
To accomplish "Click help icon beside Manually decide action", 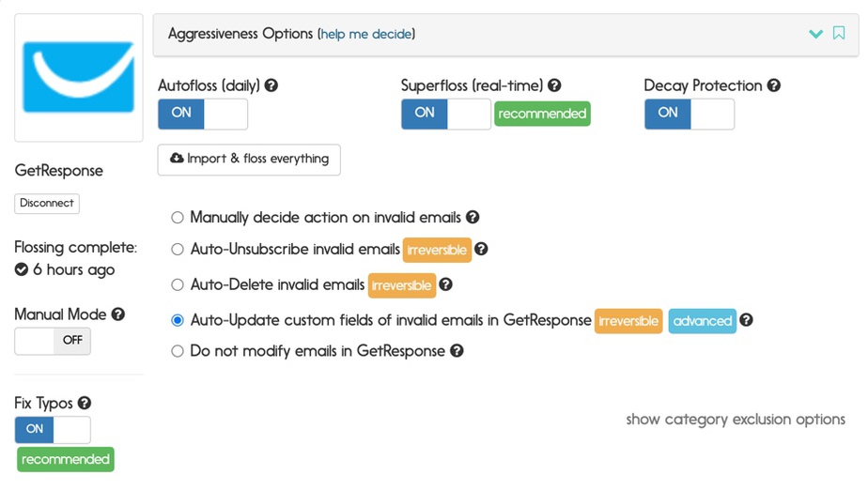I will pyautogui.click(x=473, y=217).
